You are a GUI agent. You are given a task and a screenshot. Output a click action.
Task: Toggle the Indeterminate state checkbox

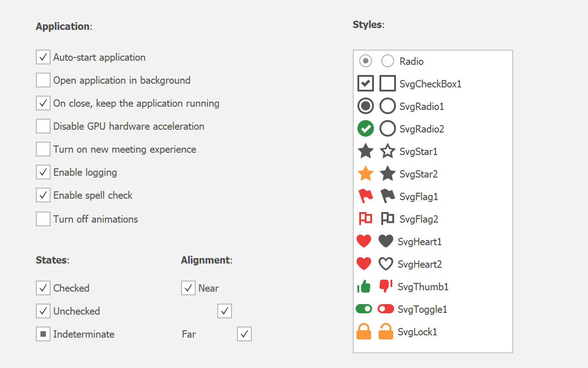tap(43, 334)
